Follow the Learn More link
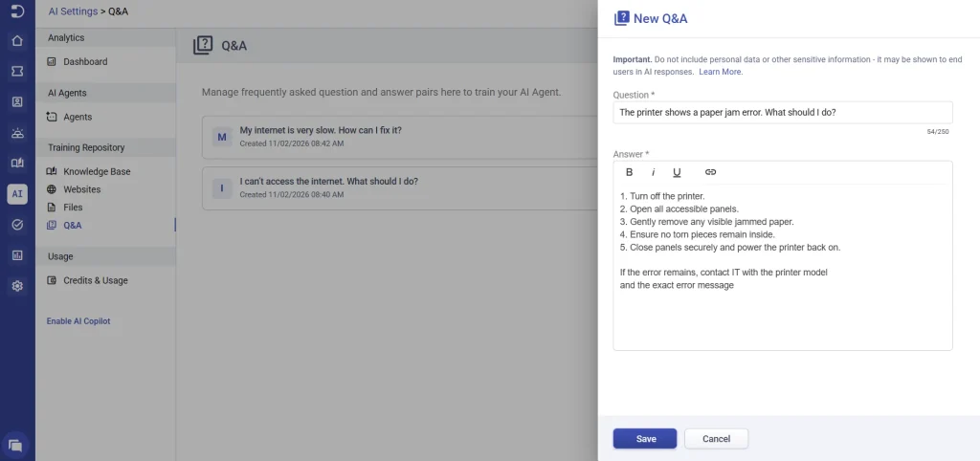 coord(720,72)
